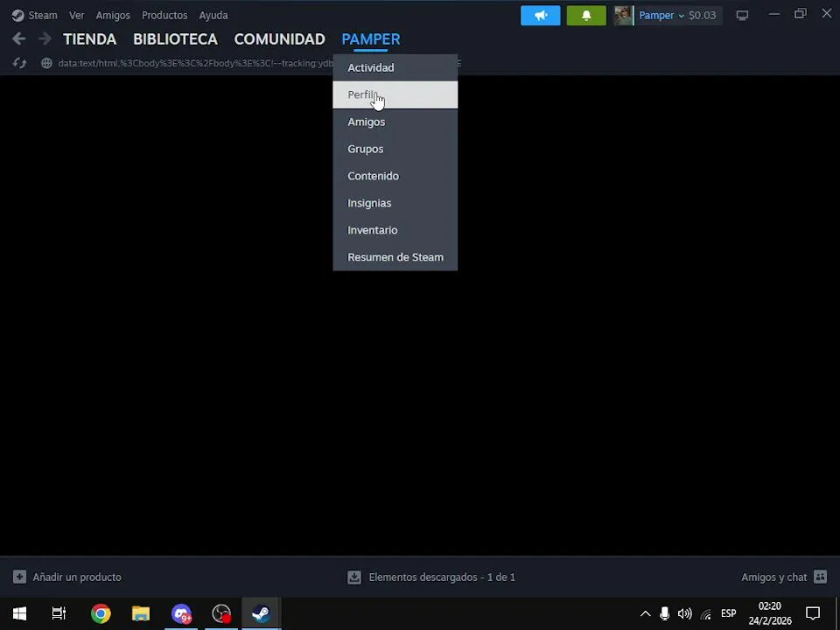Screen dimensions: 840x630
Task: Open the Ver menu
Action: (77, 15)
